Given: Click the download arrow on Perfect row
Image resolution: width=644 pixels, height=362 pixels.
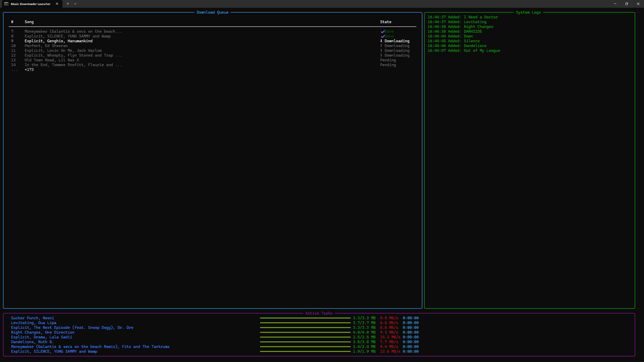Looking at the screenshot, I should click(x=381, y=46).
